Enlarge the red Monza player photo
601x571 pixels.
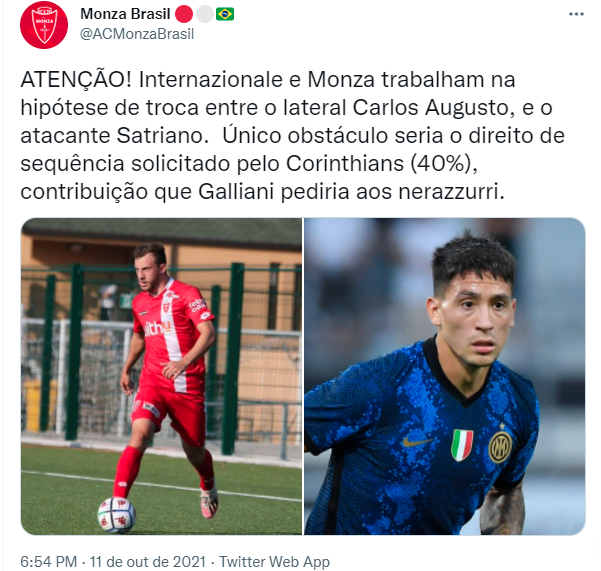point(161,376)
